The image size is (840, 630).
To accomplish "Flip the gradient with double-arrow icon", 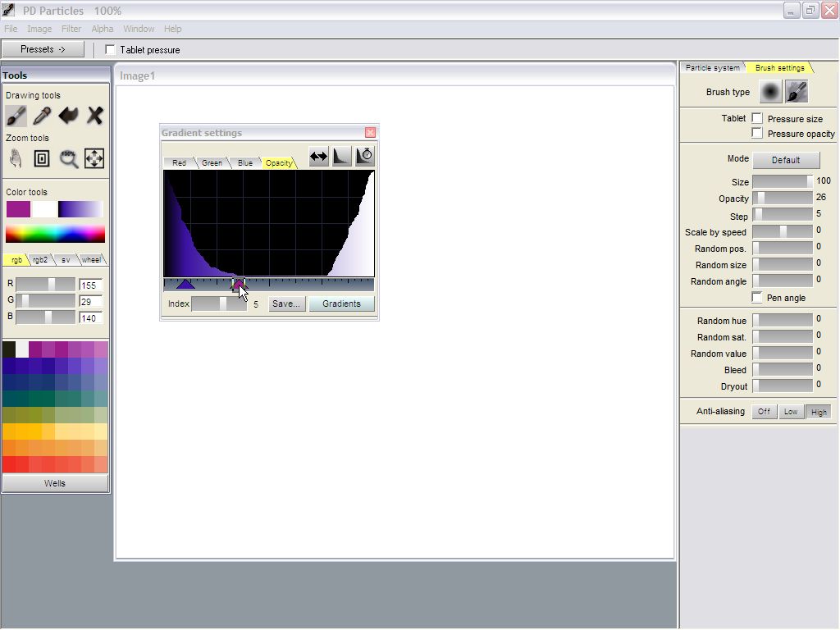I will click(318, 156).
